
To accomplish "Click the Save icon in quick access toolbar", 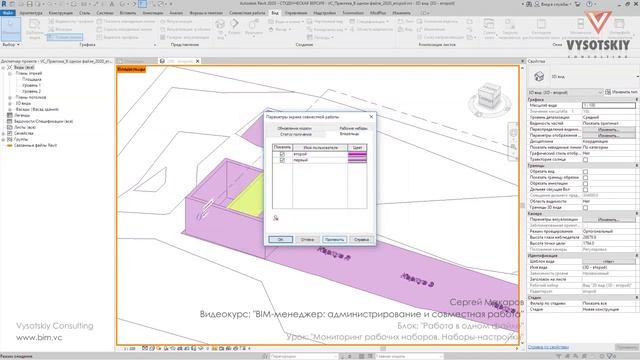I will [29, 4].
